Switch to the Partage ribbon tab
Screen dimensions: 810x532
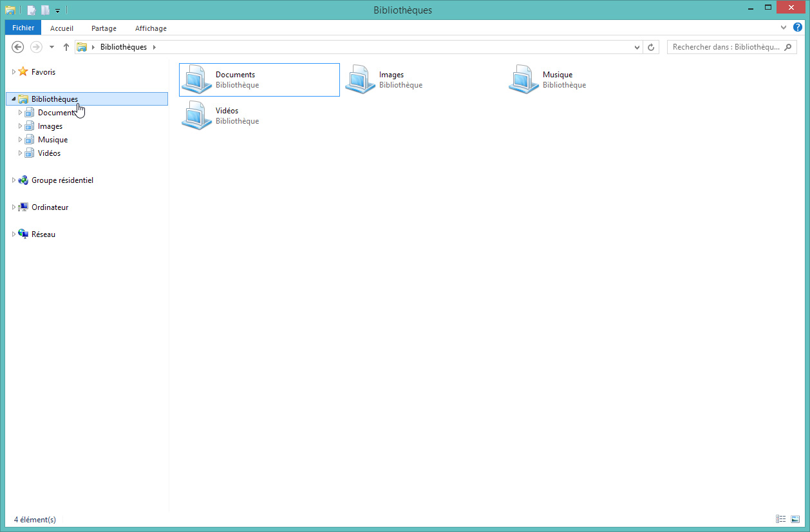click(x=104, y=28)
